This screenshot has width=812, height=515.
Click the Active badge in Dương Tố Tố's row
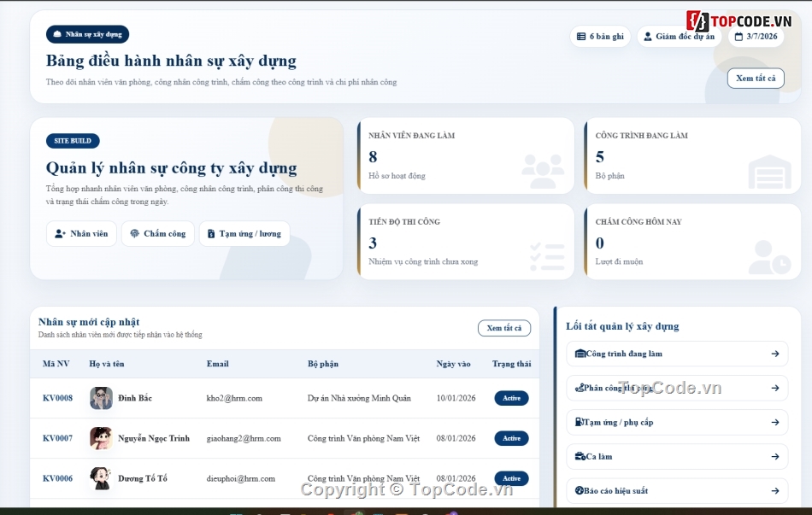512,479
